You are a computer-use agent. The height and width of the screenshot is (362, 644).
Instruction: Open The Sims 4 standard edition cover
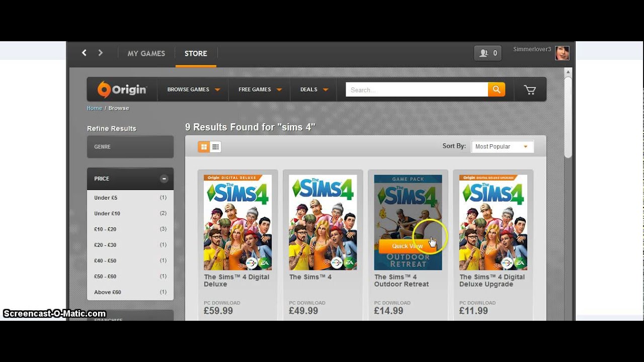323,222
